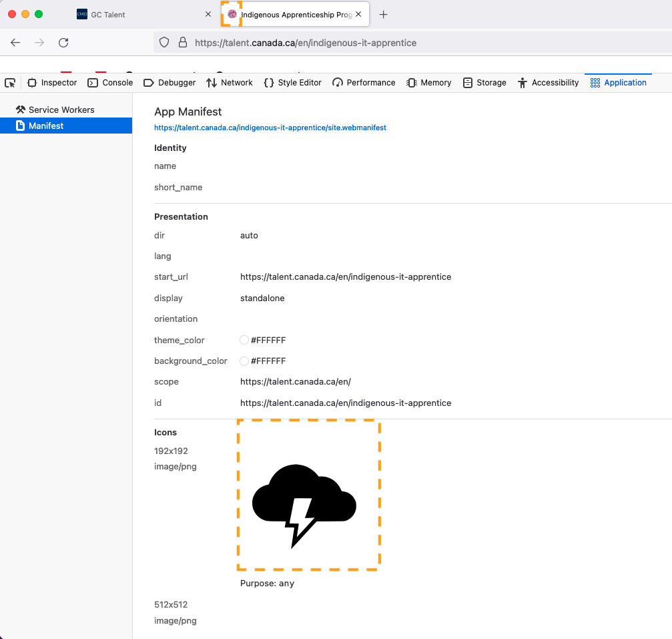
Task: Click the background_color #FFFFFF value text
Action: point(268,361)
